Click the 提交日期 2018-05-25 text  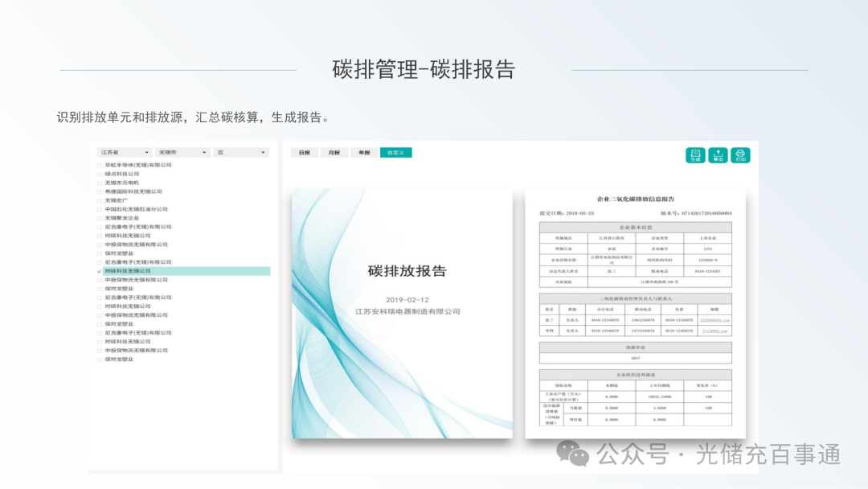pos(567,213)
